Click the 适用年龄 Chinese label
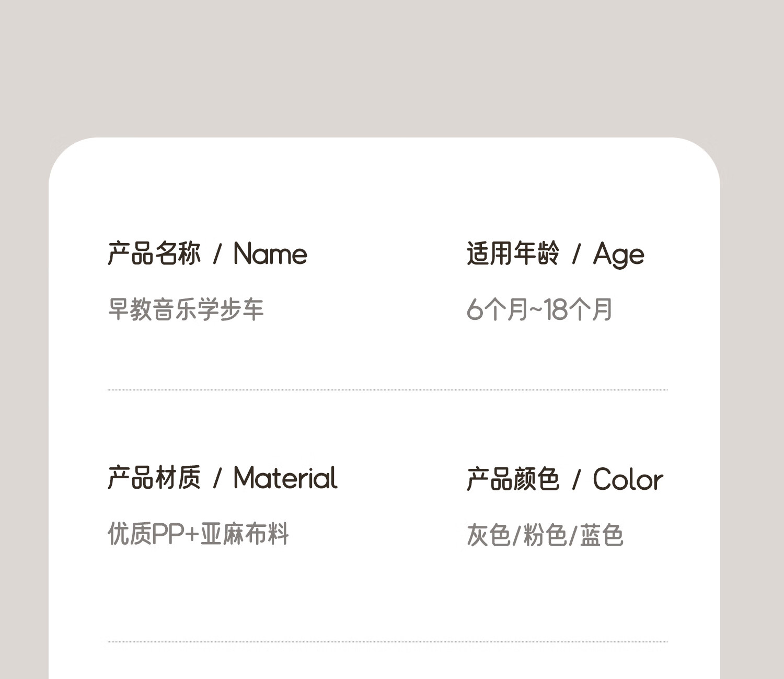Image resolution: width=784 pixels, height=679 pixels. click(513, 254)
